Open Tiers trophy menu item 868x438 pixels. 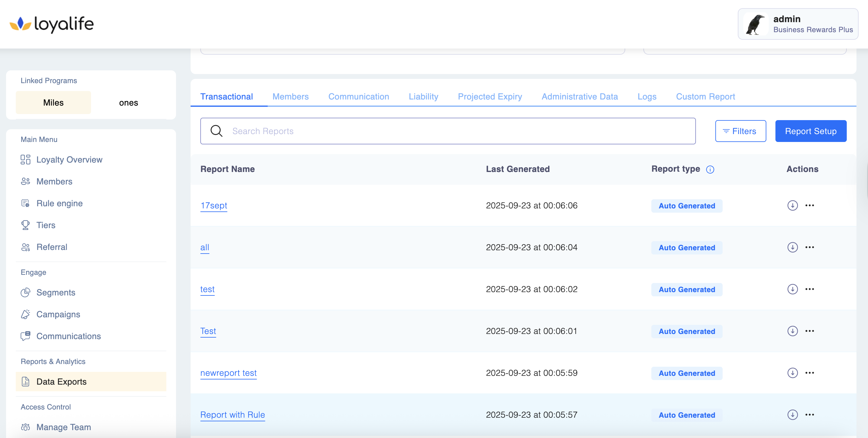tap(46, 225)
